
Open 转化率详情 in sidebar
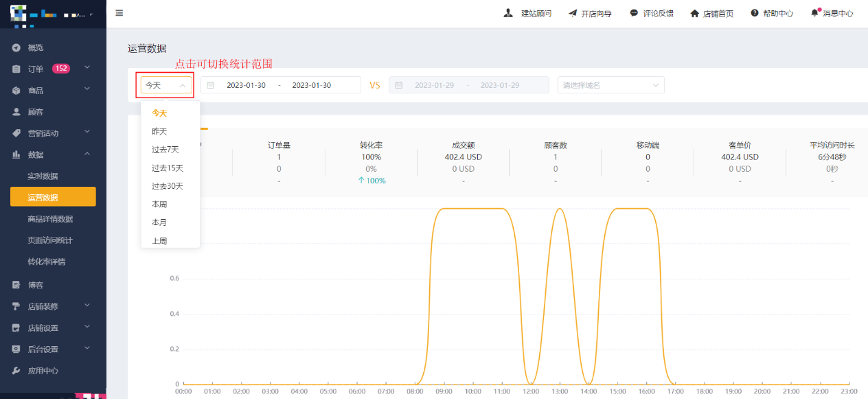tap(46, 262)
